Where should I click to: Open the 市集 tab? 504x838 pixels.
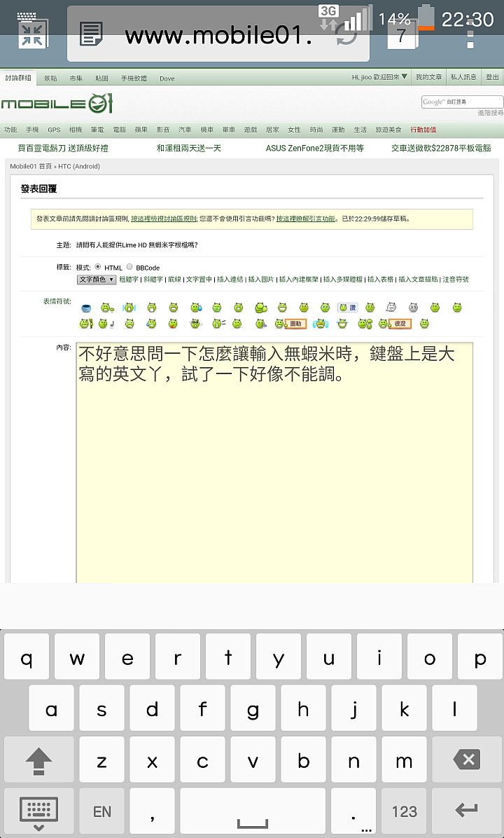[76, 78]
